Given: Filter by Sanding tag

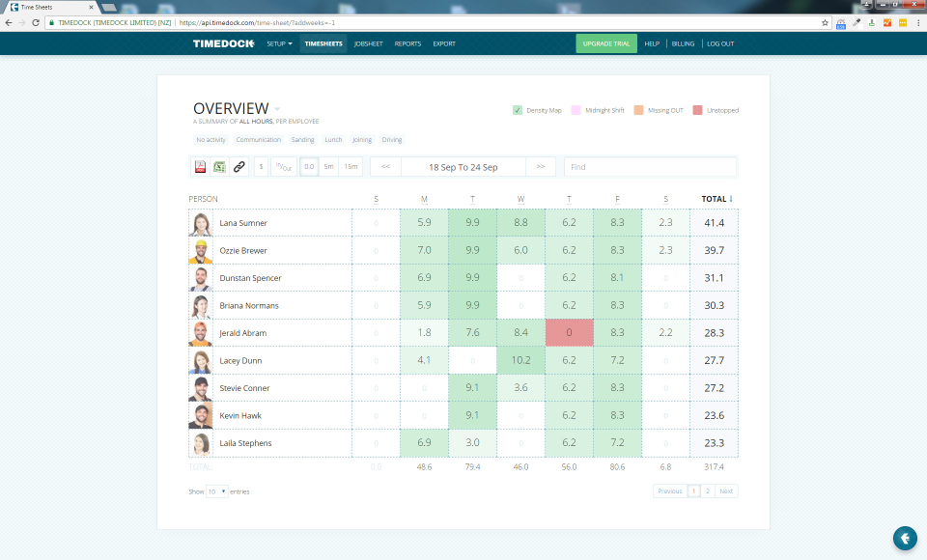Looking at the screenshot, I should 302,140.
